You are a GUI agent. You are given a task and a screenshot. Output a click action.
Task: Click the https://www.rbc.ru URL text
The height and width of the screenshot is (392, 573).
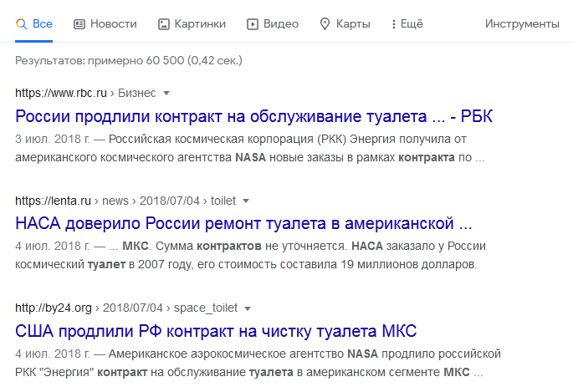click(61, 93)
